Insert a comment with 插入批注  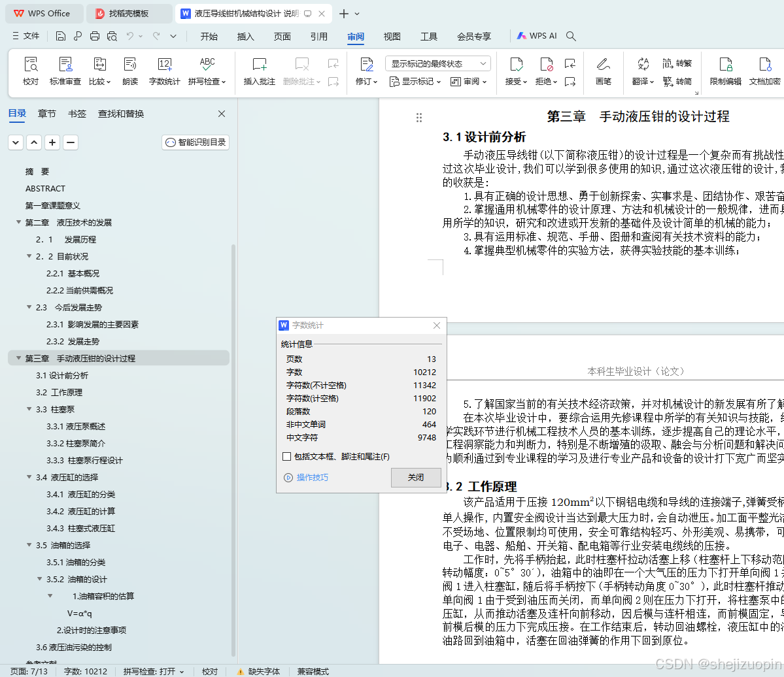pyautogui.click(x=259, y=71)
